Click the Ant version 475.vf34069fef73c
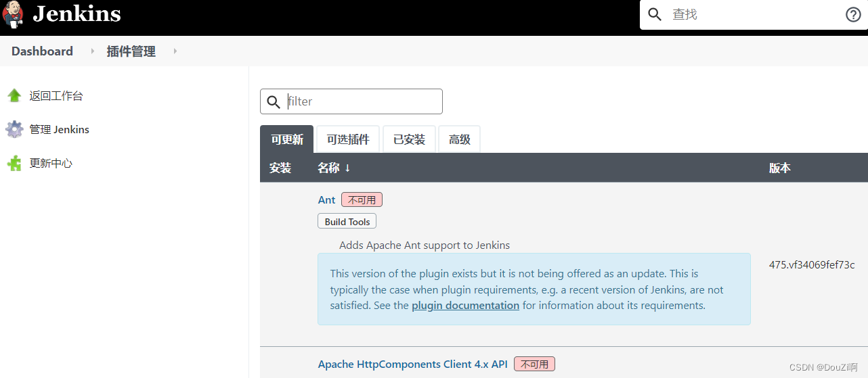 (812, 265)
